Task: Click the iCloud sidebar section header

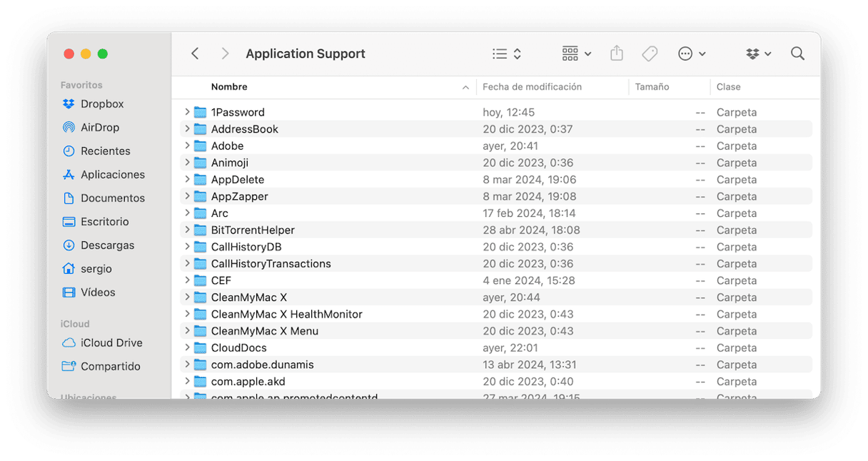Action: pyautogui.click(x=75, y=324)
